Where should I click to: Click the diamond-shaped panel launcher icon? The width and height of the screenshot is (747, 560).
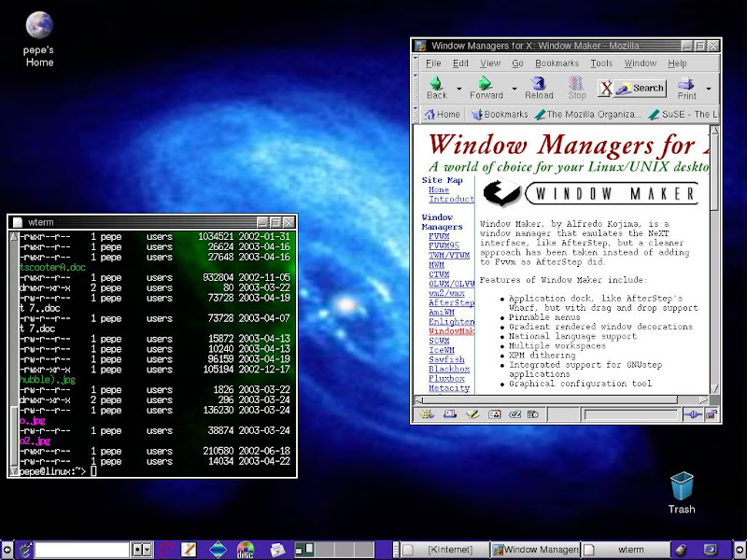tap(218, 550)
